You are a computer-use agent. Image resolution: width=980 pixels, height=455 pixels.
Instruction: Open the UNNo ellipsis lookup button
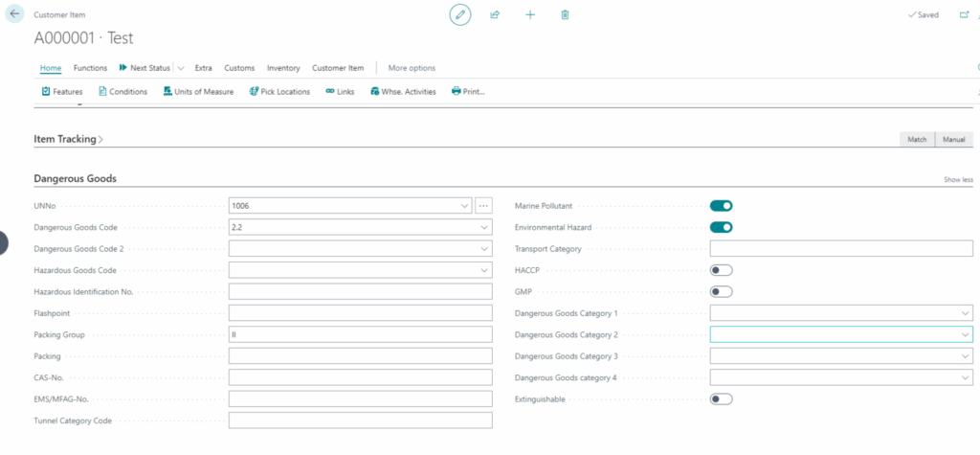pyautogui.click(x=483, y=205)
